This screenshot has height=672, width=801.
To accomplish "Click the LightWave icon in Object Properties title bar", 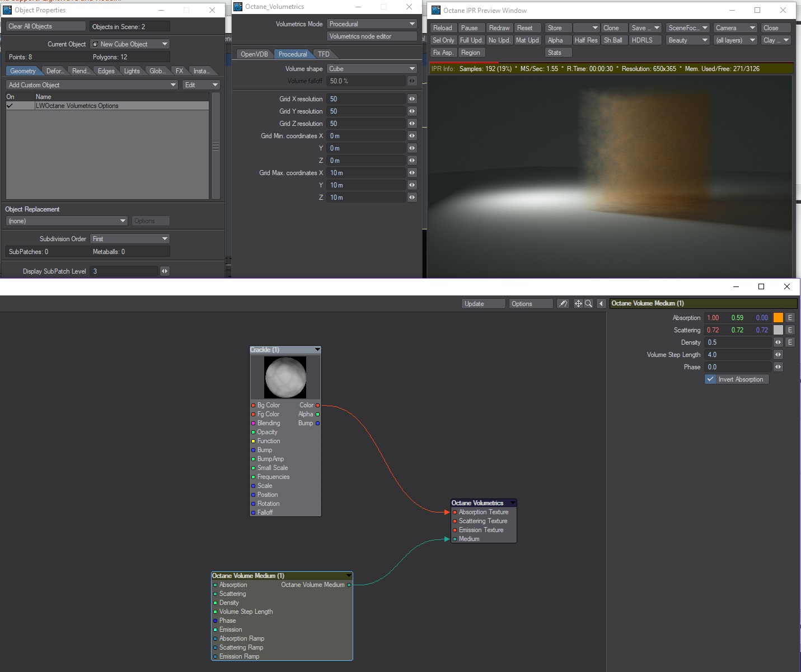I will (7, 10).
